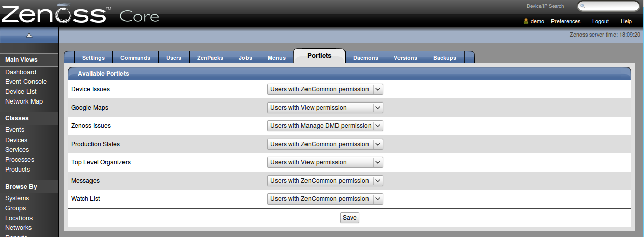The height and width of the screenshot is (237, 644).
Task: Switch to the Daemons tab
Action: tap(365, 58)
